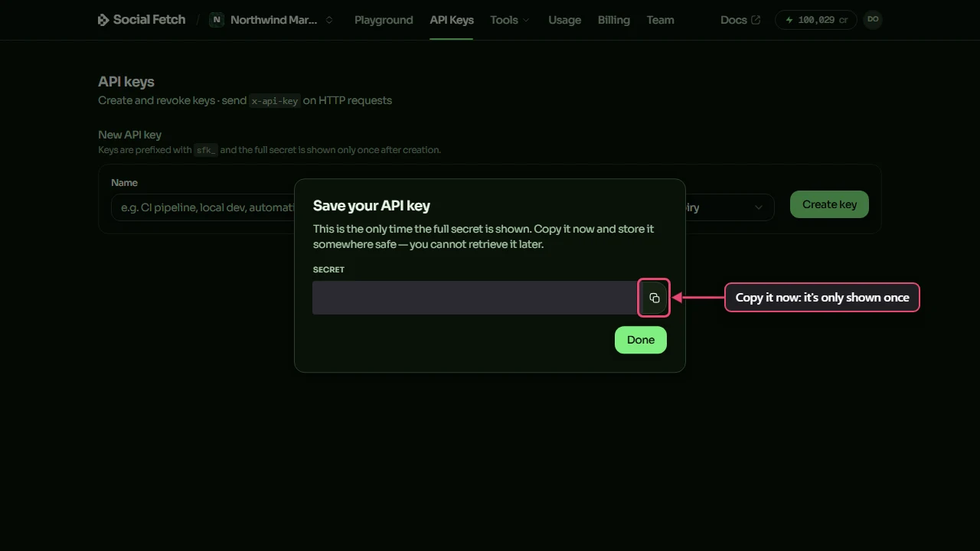This screenshot has width=980, height=551.
Task: Click the Northwind N workspace badge
Action: (217, 20)
